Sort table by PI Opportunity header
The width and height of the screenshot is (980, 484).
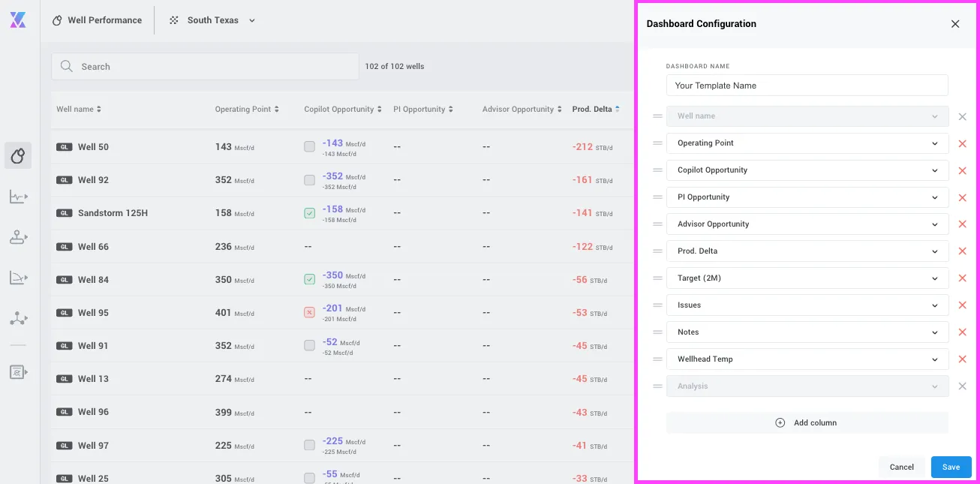423,110
